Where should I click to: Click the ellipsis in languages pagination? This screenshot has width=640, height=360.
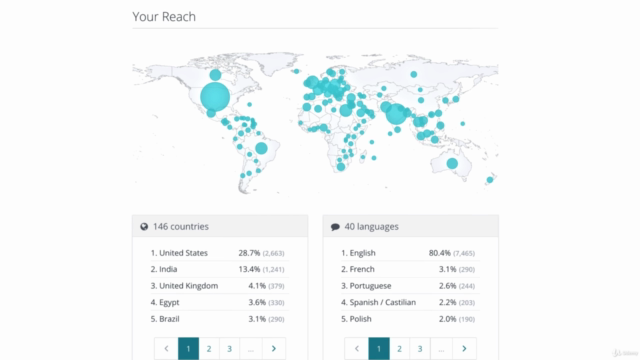click(441, 349)
